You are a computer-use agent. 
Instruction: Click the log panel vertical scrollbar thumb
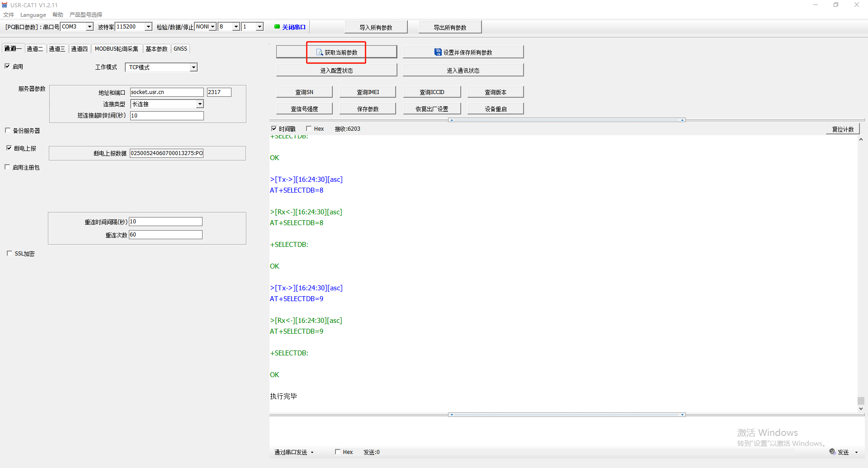(x=861, y=401)
